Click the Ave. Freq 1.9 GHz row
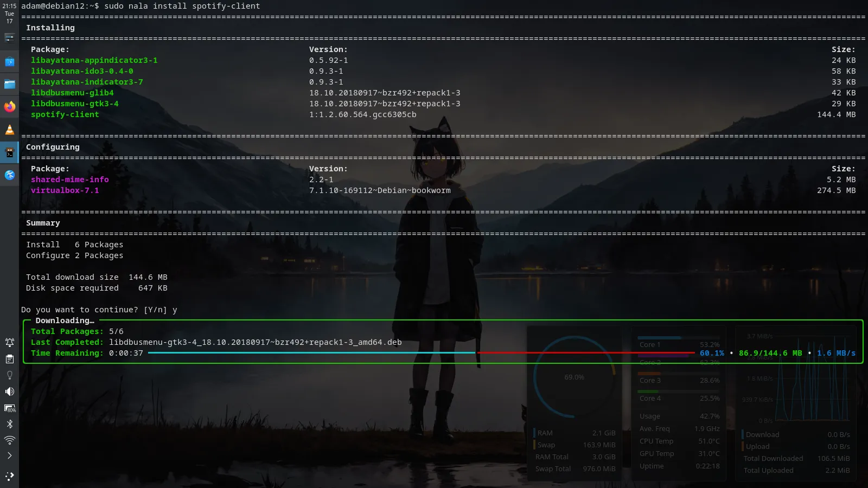 (679, 429)
